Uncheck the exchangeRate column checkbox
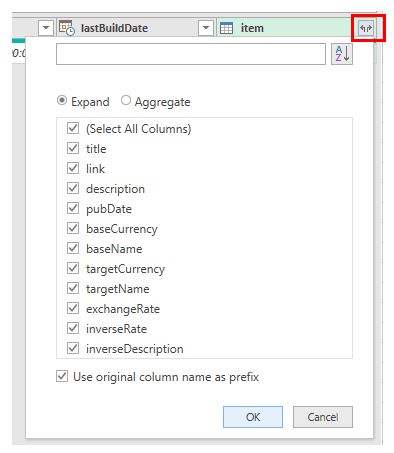Image resolution: width=394 pixels, height=453 pixels. pyautogui.click(x=73, y=308)
